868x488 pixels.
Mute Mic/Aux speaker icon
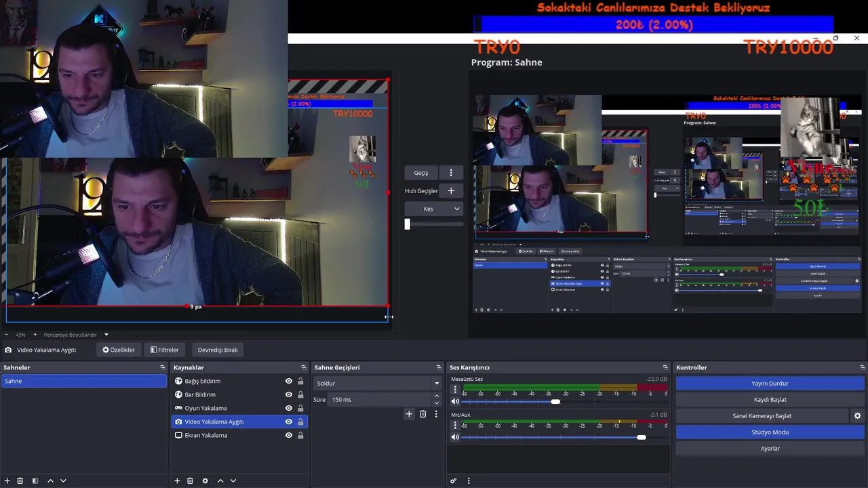coord(455,437)
